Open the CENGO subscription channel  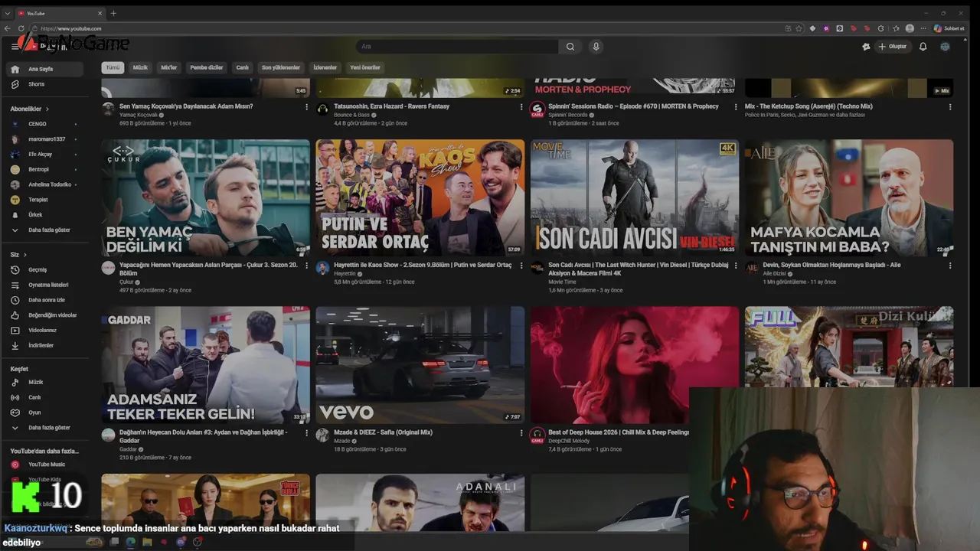(46, 124)
